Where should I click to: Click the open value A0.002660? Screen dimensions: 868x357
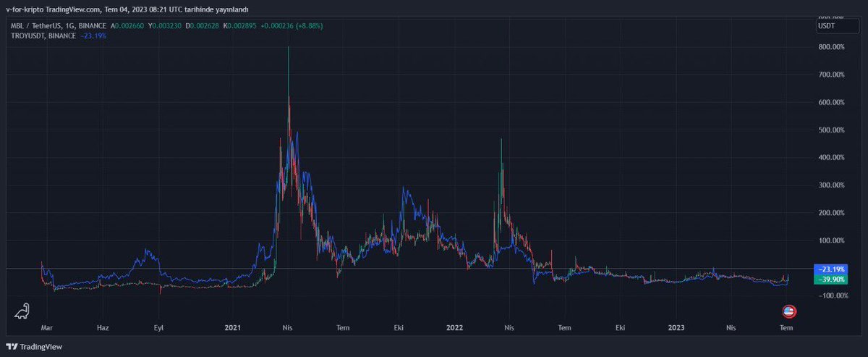[x=128, y=25]
